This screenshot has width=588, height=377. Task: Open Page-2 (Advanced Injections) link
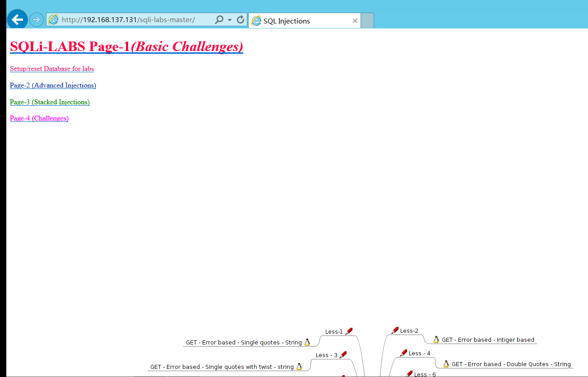(53, 85)
